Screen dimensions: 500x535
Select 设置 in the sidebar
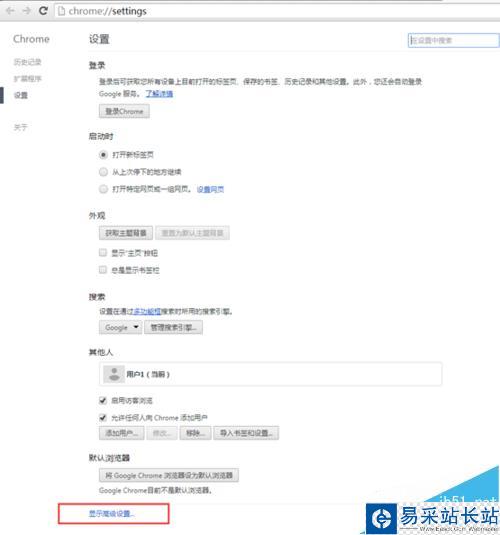(x=21, y=95)
